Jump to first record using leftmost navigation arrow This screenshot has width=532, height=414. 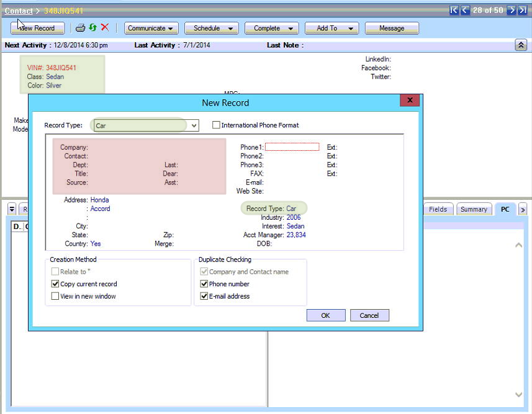(x=454, y=9)
